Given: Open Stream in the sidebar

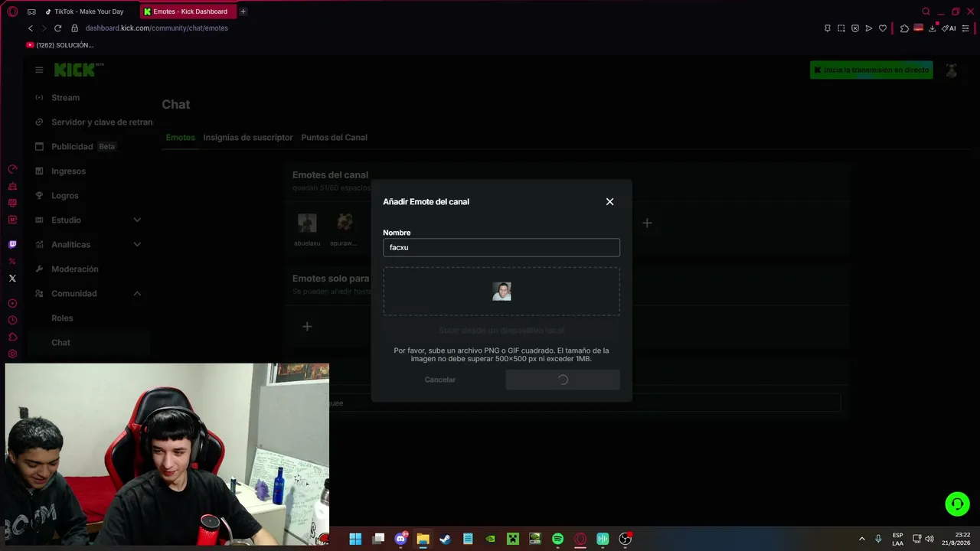Looking at the screenshot, I should pos(65,98).
